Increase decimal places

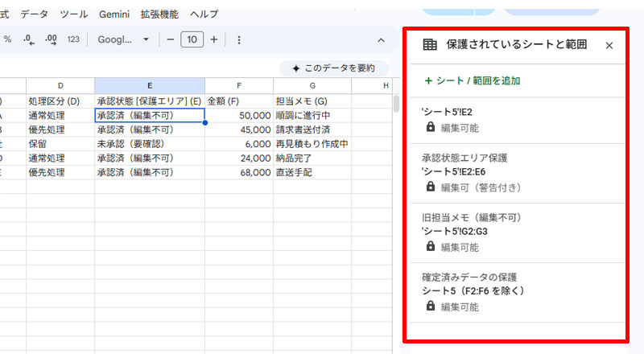pos(51,39)
